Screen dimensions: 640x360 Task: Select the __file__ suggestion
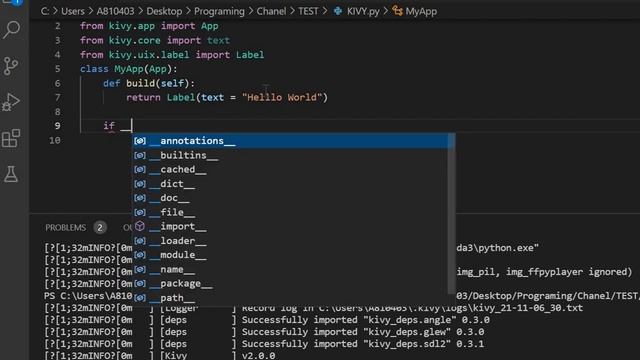290,212
